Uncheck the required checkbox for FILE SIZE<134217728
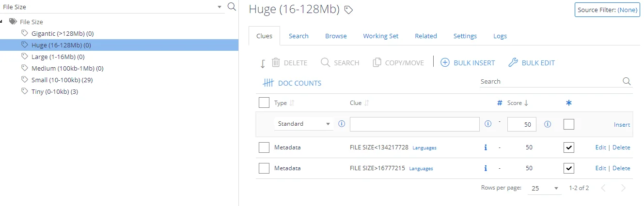Image resolution: width=644 pixels, height=206 pixels. coord(569,147)
